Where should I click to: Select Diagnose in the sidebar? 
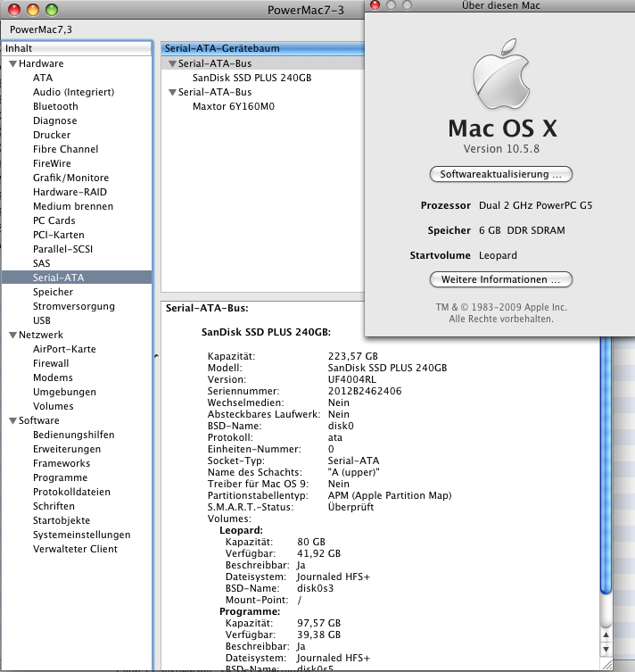click(x=54, y=120)
